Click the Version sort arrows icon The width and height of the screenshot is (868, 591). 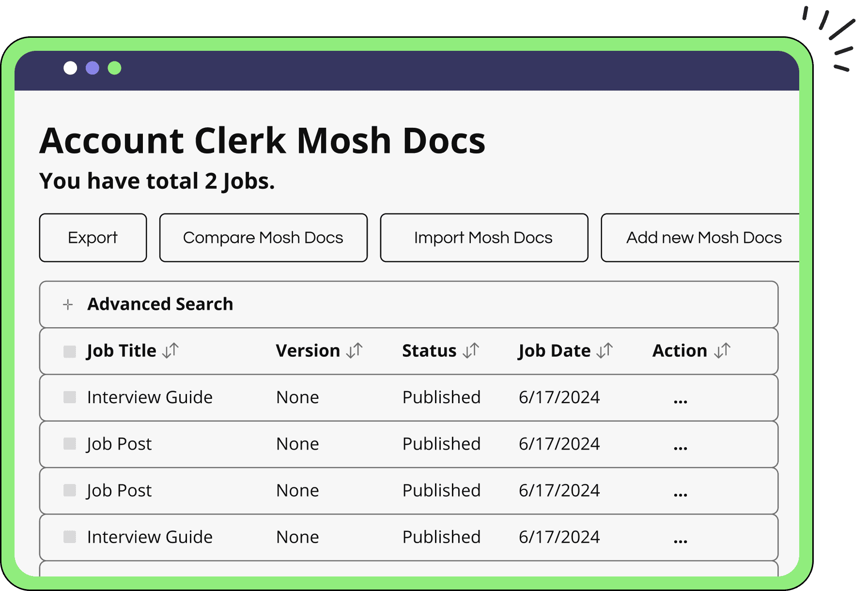355,350
